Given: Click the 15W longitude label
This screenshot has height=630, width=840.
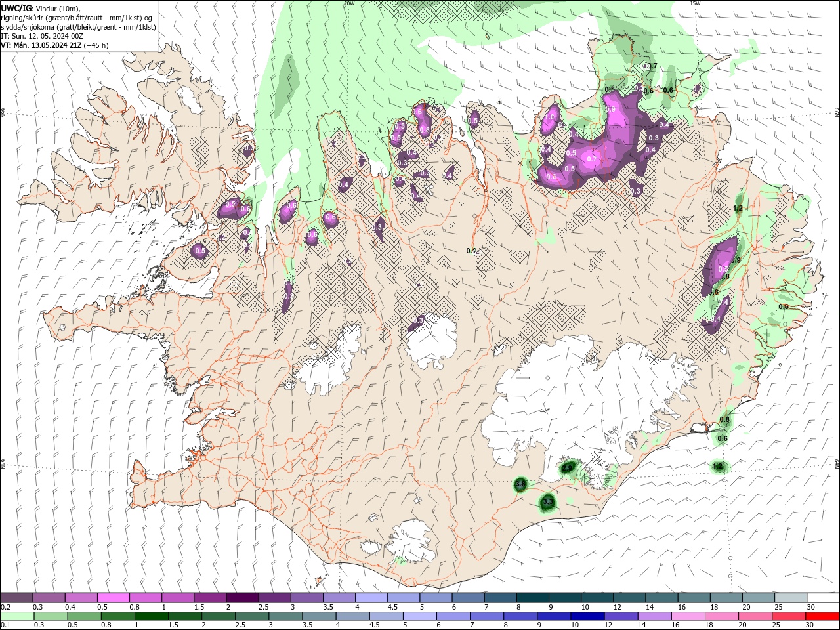Looking at the screenshot, I should [x=696, y=3].
